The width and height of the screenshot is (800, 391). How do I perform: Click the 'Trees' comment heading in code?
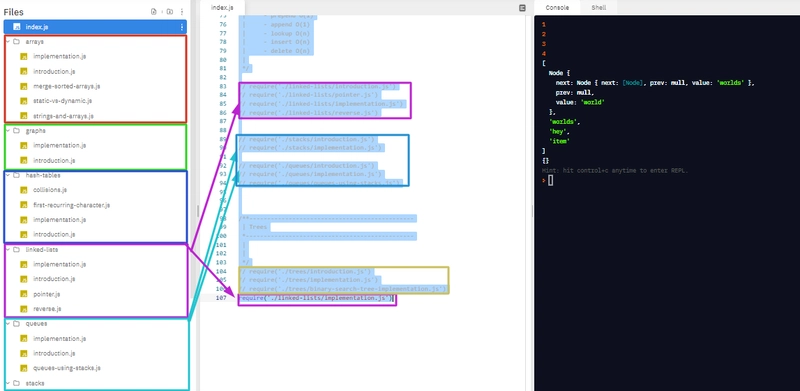tap(258, 227)
